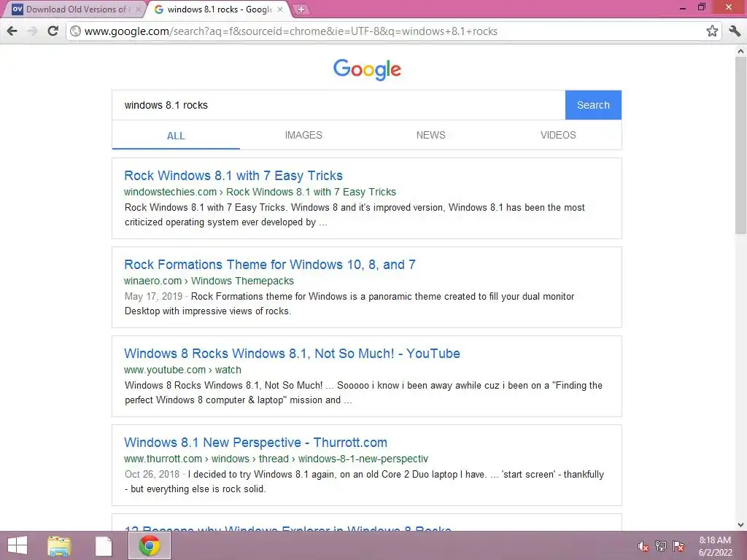Select the 'windows 8.1 rocks - Google' tab
The width and height of the screenshot is (747, 560).
point(220,9)
